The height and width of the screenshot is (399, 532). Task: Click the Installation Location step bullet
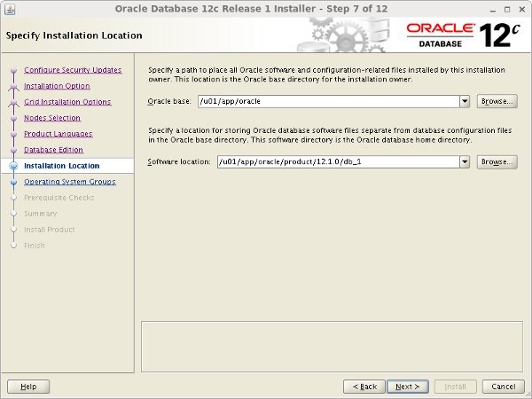click(x=13, y=166)
